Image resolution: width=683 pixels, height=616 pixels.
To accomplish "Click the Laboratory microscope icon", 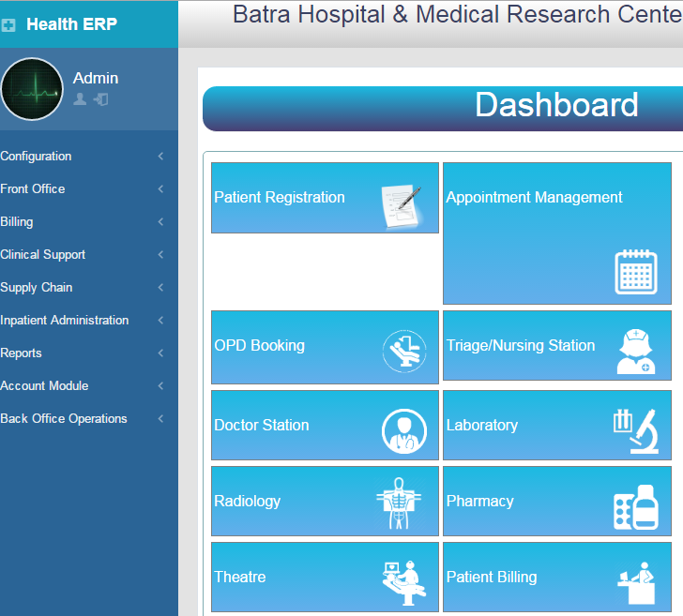I will tap(636, 431).
